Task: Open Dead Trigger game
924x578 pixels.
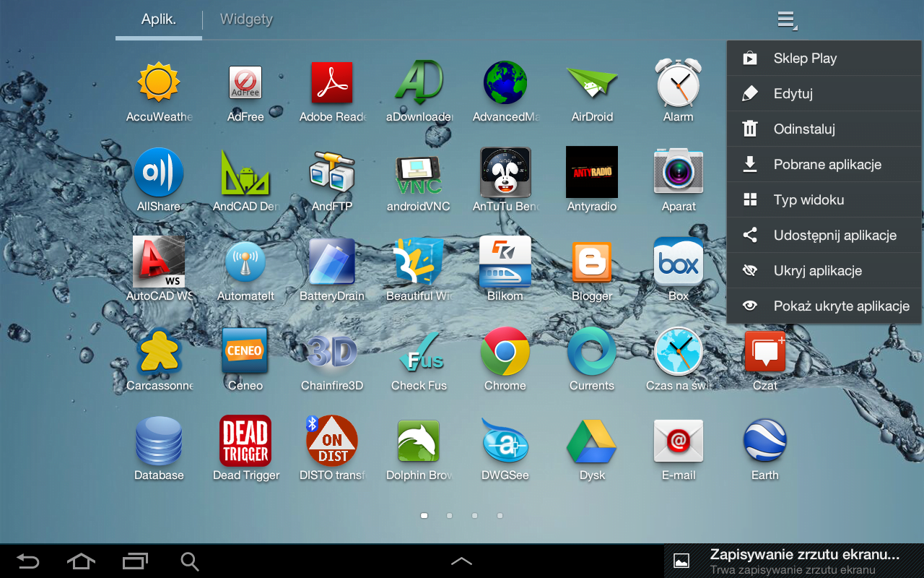Action: click(245, 441)
